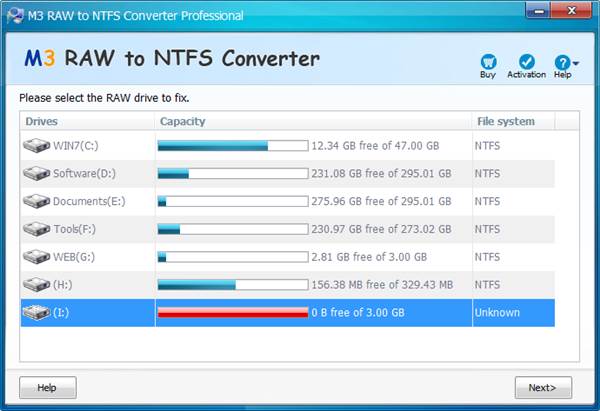This screenshot has width=600, height=411.
Task: Select the (H:) drive icon
Action: point(36,284)
